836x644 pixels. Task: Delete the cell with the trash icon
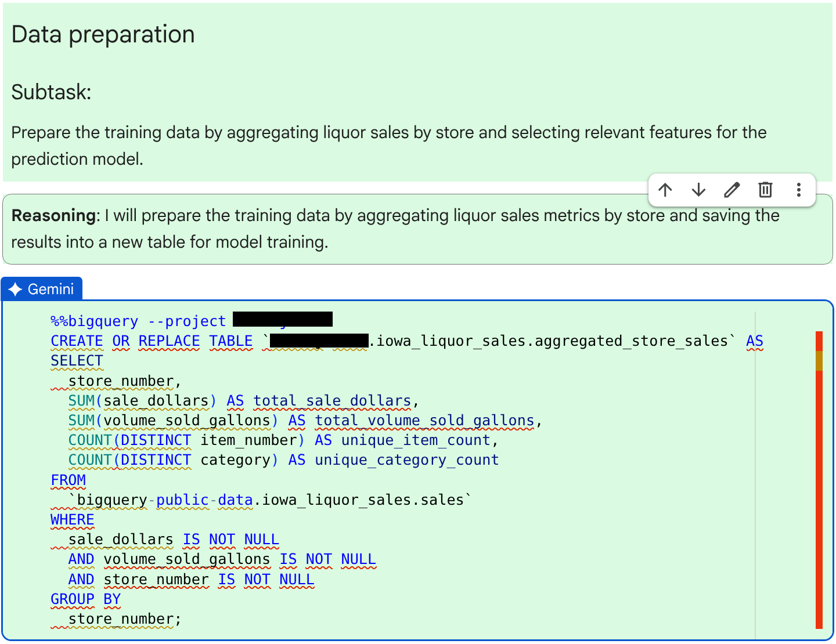click(x=765, y=190)
